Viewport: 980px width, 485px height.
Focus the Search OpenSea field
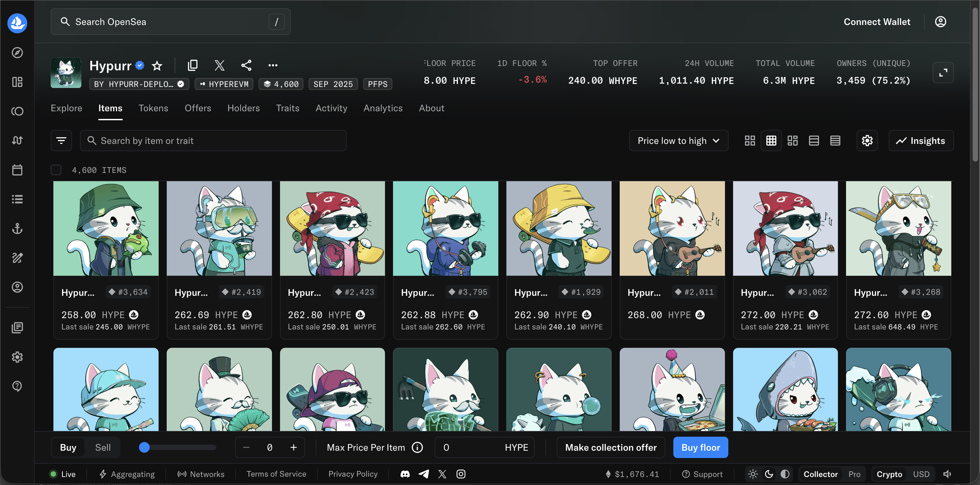click(170, 22)
